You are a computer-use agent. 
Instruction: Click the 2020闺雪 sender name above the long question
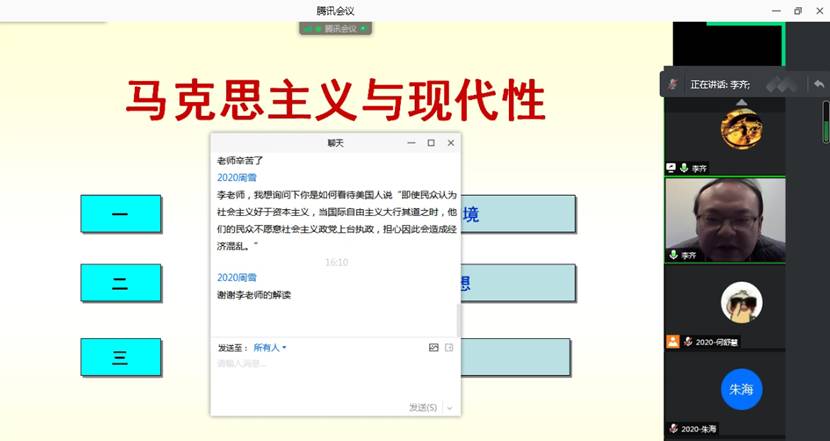[237, 177]
